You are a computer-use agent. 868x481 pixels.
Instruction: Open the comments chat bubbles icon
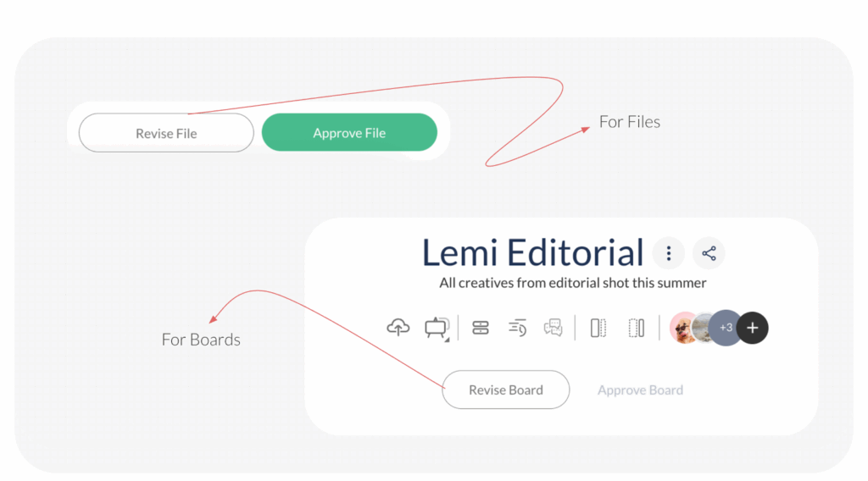click(554, 328)
